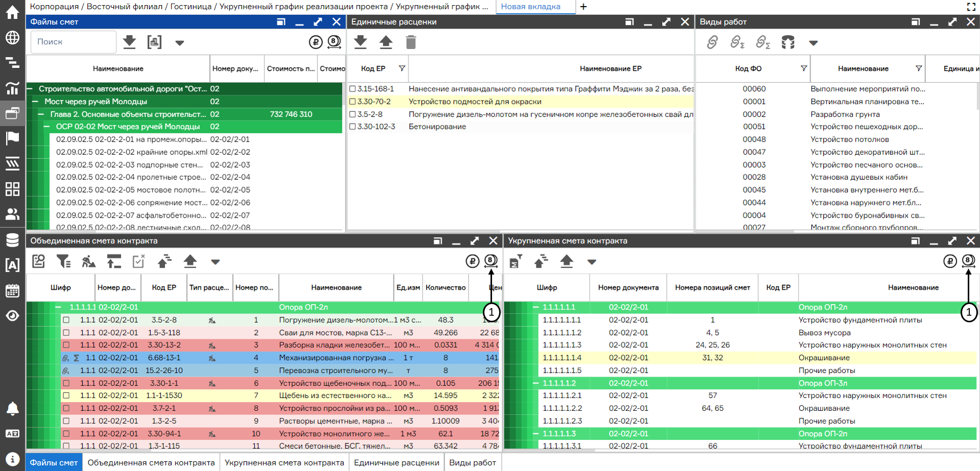The image size is (980, 471).
Task: Check the box for 3.30-102-3 Бетонирование
Action: pyautogui.click(x=352, y=127)
